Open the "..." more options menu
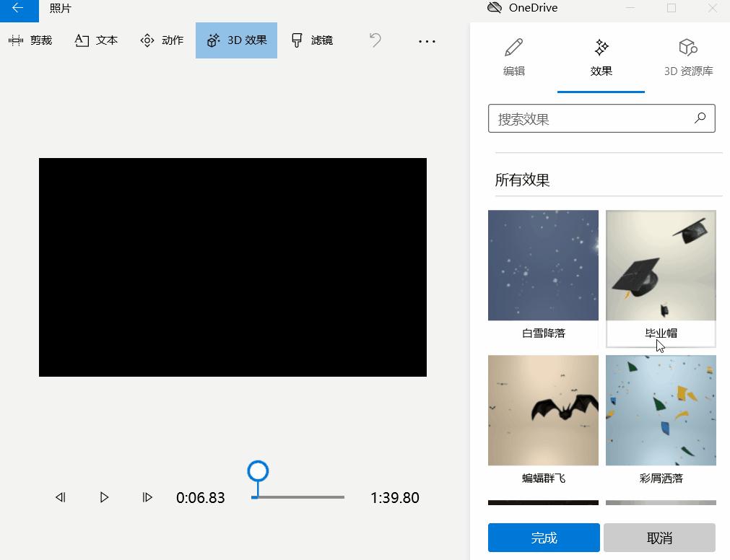This screenshot has height=560, width=730. coord(427,41)
